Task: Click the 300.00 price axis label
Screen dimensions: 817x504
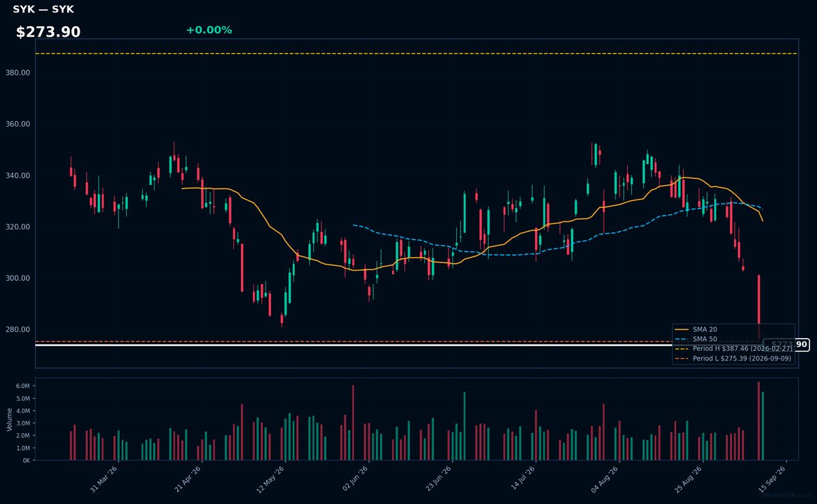Action: 19,278
